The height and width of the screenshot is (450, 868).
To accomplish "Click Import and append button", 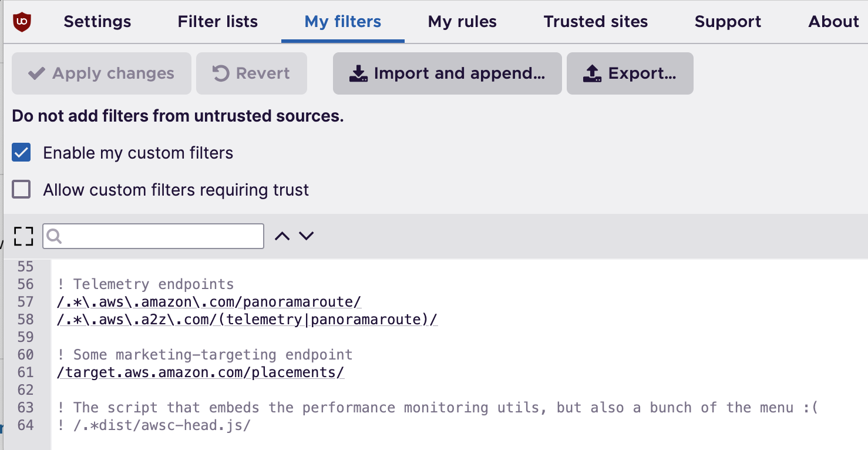I will [448, 73].
